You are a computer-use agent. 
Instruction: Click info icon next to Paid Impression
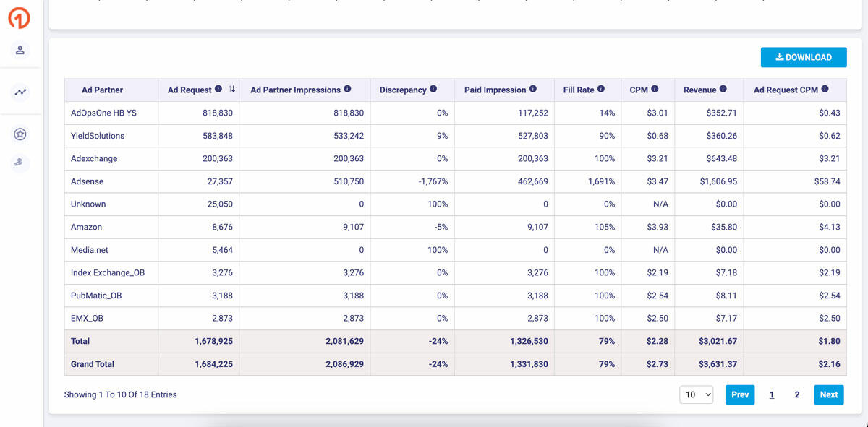[x=533, y=90]
